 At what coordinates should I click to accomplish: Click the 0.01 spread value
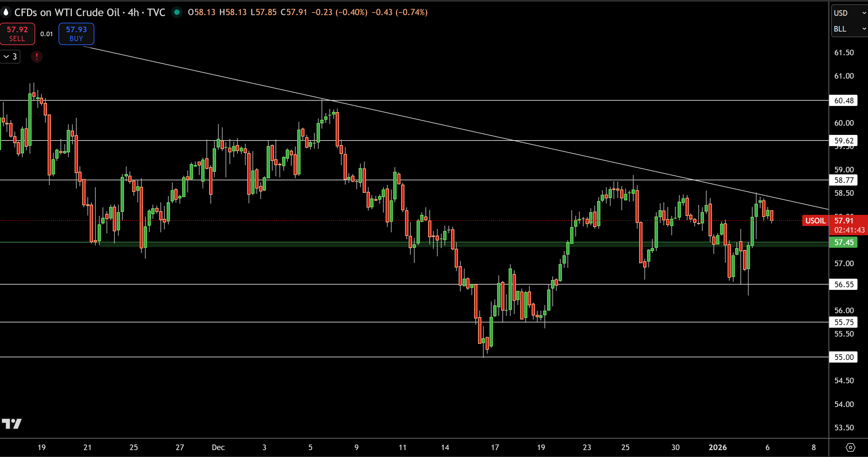click(x=46, y=34)
